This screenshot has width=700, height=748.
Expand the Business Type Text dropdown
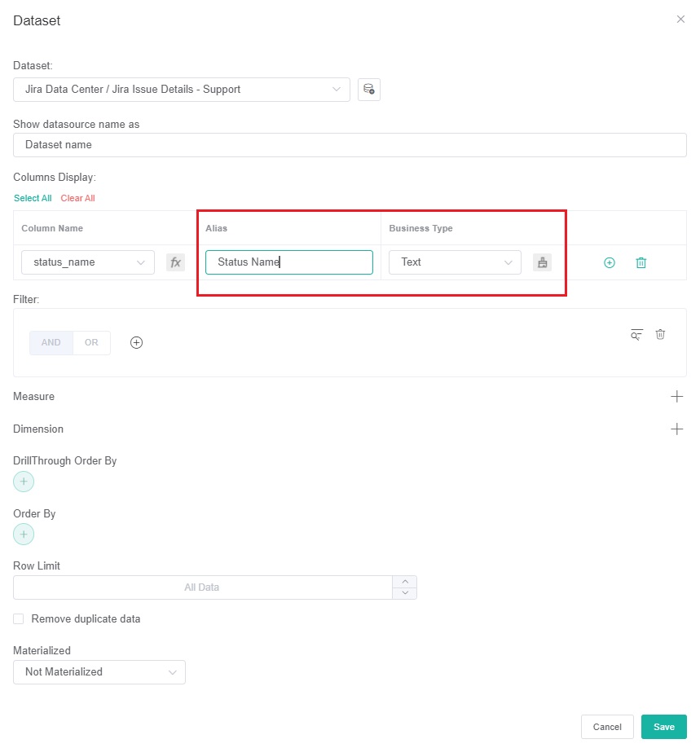click(455, 262)
